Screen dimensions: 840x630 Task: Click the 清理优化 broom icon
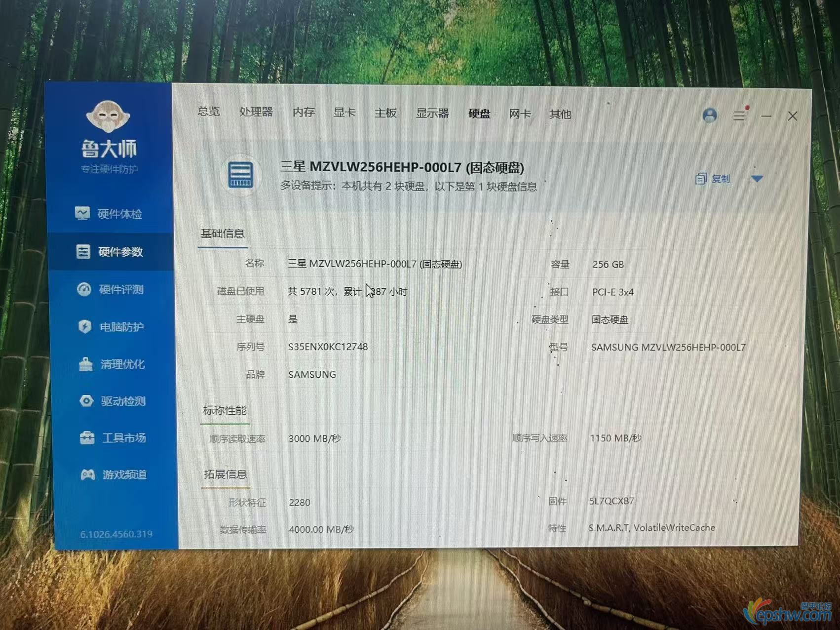pos(86,364)
